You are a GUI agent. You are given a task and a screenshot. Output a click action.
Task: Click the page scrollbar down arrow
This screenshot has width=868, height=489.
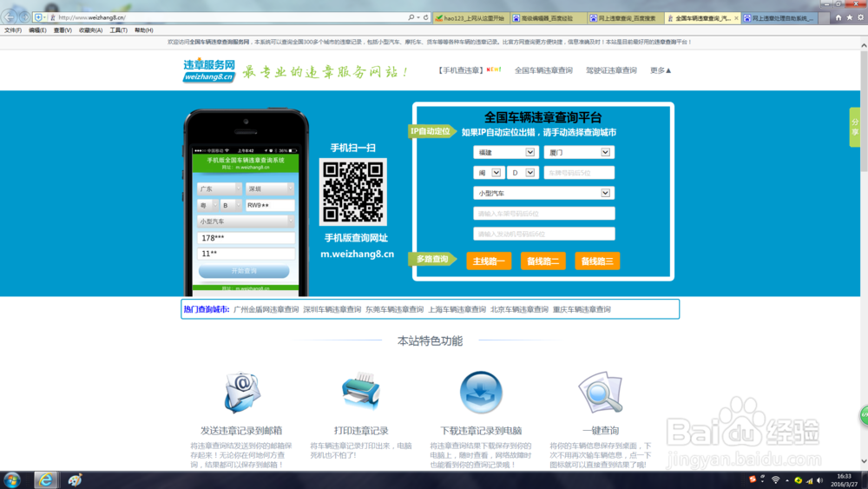click(864, 460)
